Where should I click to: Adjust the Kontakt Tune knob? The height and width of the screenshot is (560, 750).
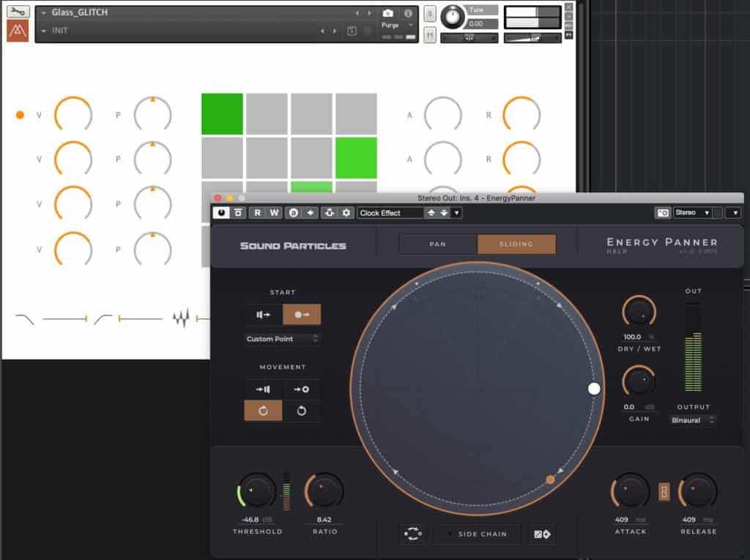452,17
